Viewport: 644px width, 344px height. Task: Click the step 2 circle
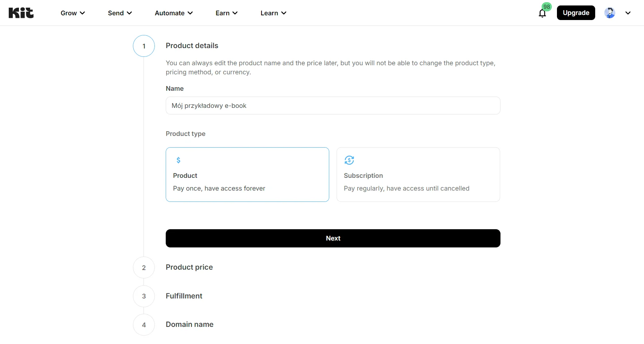(144, 267)
